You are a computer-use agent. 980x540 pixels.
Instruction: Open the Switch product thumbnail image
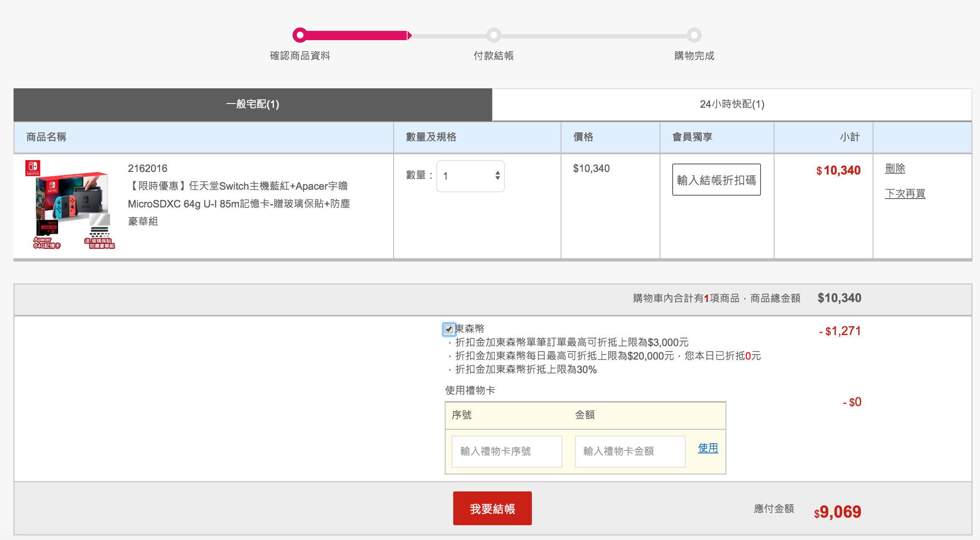(x=71, y=205)
